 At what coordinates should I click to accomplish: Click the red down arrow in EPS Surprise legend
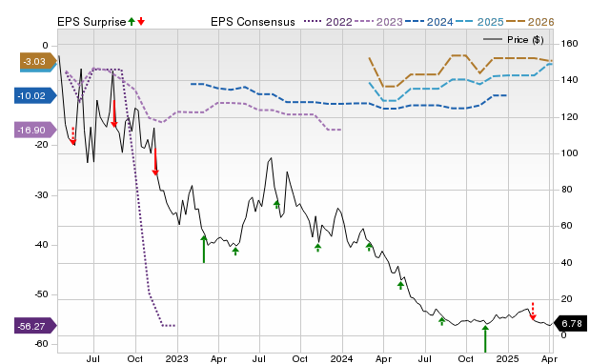pos(141,21)
